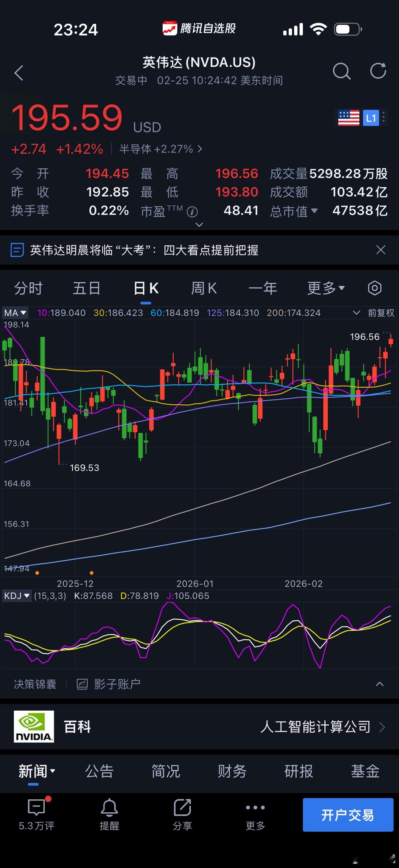Switch to 五日 chart tab
399x868 pixels.
coord(87,288)
